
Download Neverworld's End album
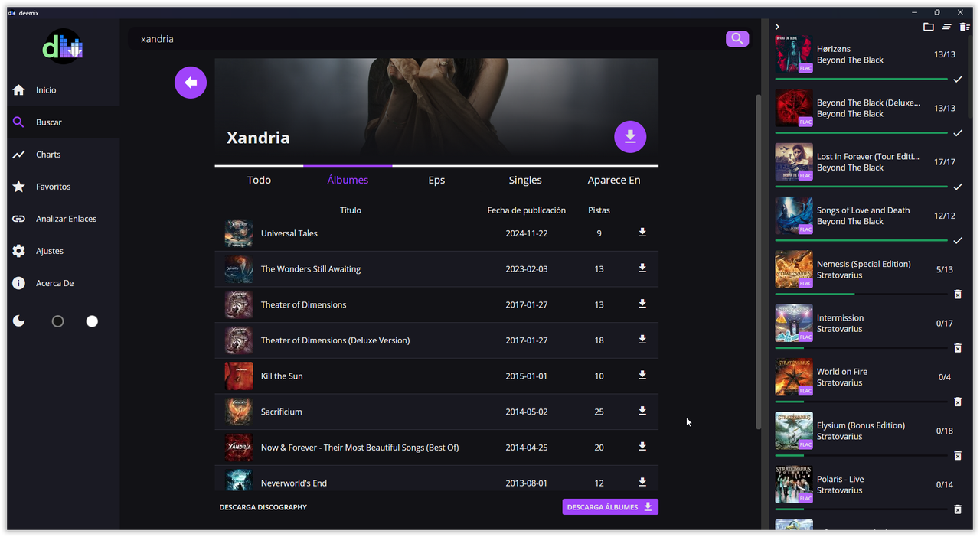click(x=642, y=482)
